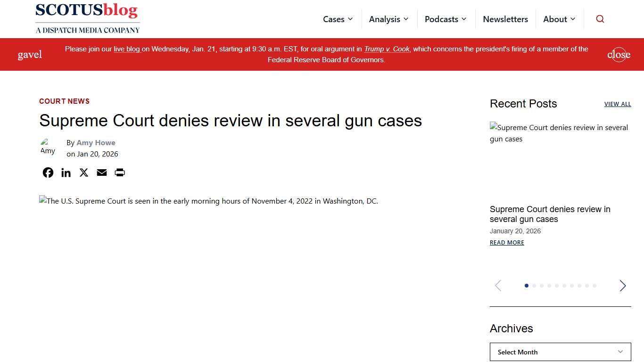Open the Select Month archives dropdown
Viewport: 644px width, 362px height.
click(560, 352)
